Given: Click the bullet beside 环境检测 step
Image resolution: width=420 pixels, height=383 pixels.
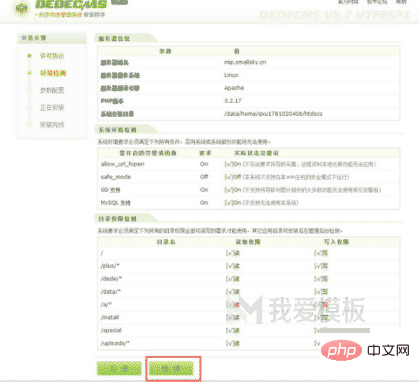Looking at the screenshot, I should [x=30, y=73].
